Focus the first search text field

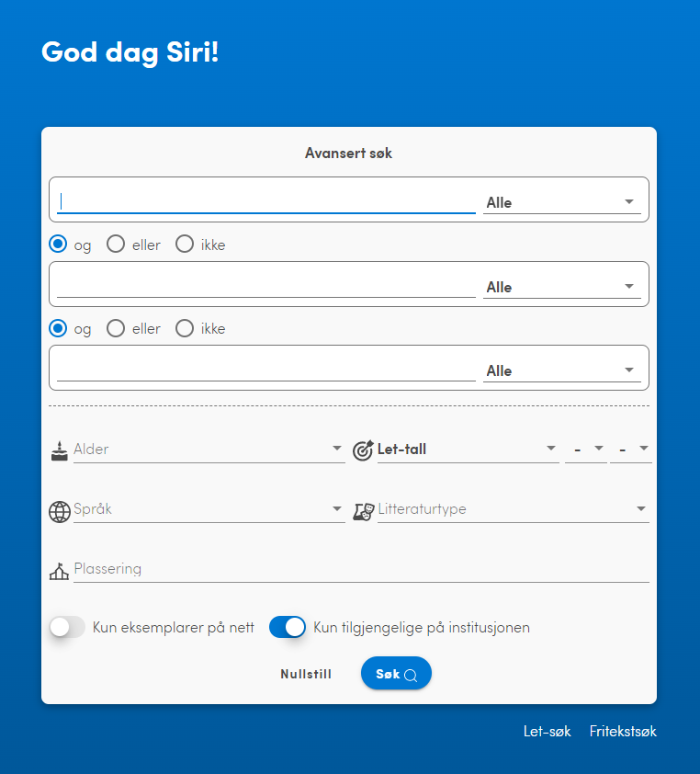266,202
